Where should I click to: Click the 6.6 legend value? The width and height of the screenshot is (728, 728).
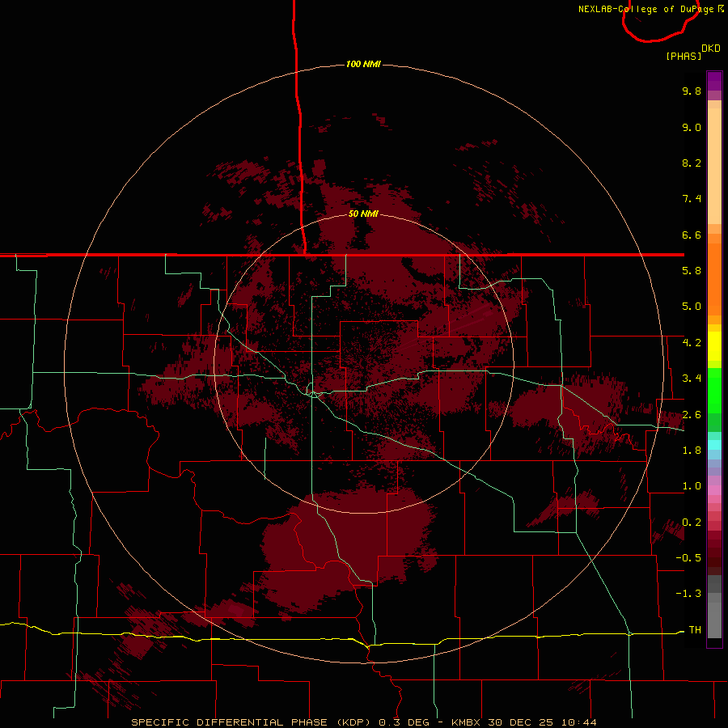692,235
